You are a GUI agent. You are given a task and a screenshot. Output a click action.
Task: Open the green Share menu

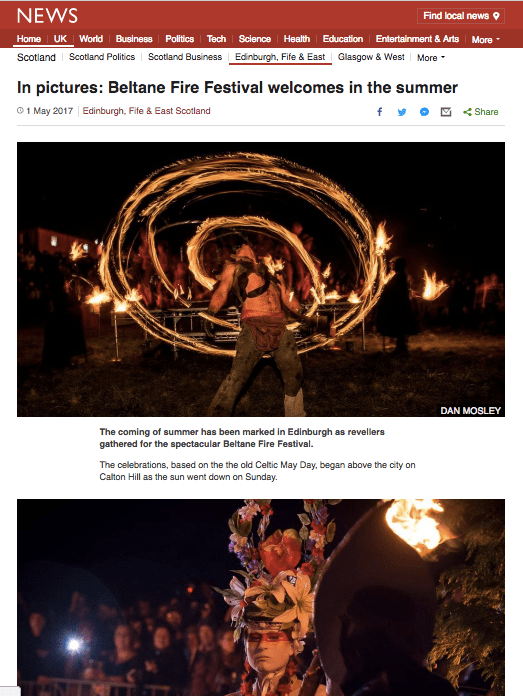pyautogui.click(x=480, y=112)
